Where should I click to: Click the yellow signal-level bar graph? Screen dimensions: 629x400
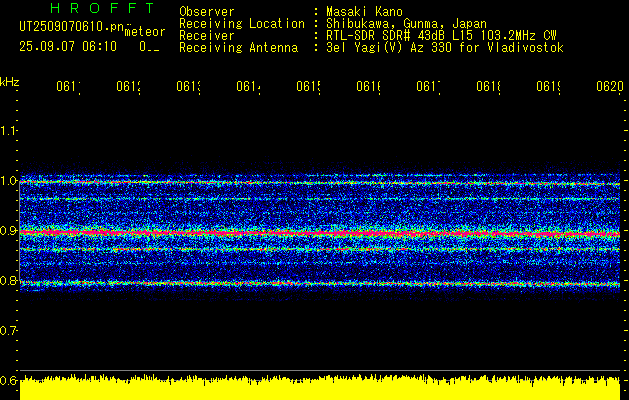tap(320, 388)
